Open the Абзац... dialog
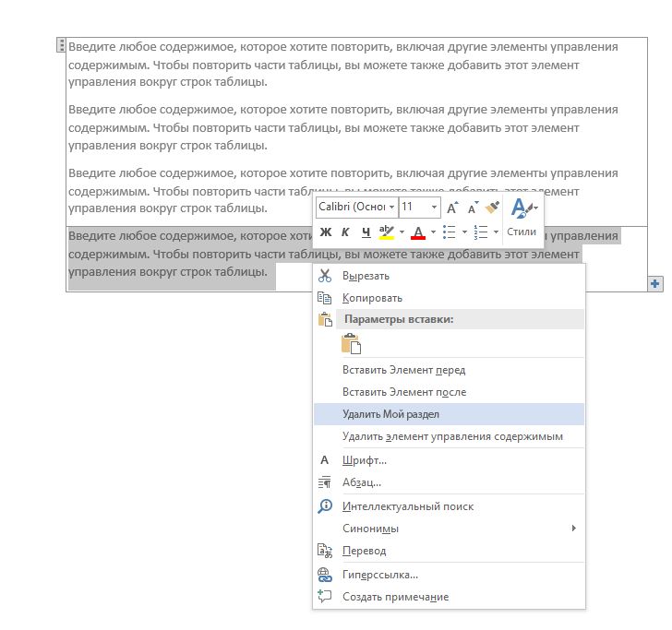Image resolution: width=672 pixels, height=630 pixels. [450, 482]
